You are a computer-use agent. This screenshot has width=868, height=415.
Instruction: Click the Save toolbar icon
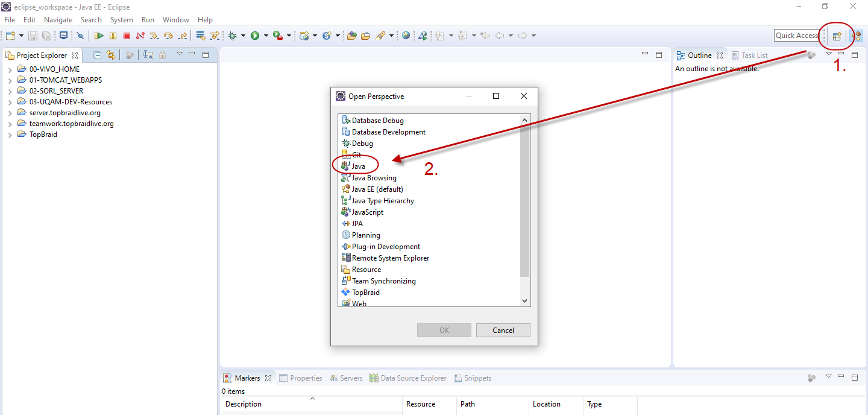(x=33, y=36)
